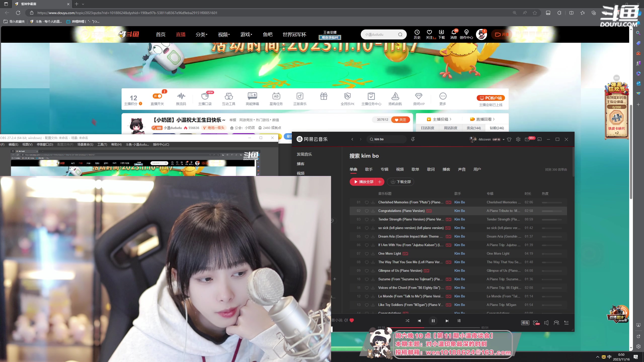This screenshot has width=644, height=362.
Task: Click the 开播 start streaming button
Action: (x=502, y=34)
